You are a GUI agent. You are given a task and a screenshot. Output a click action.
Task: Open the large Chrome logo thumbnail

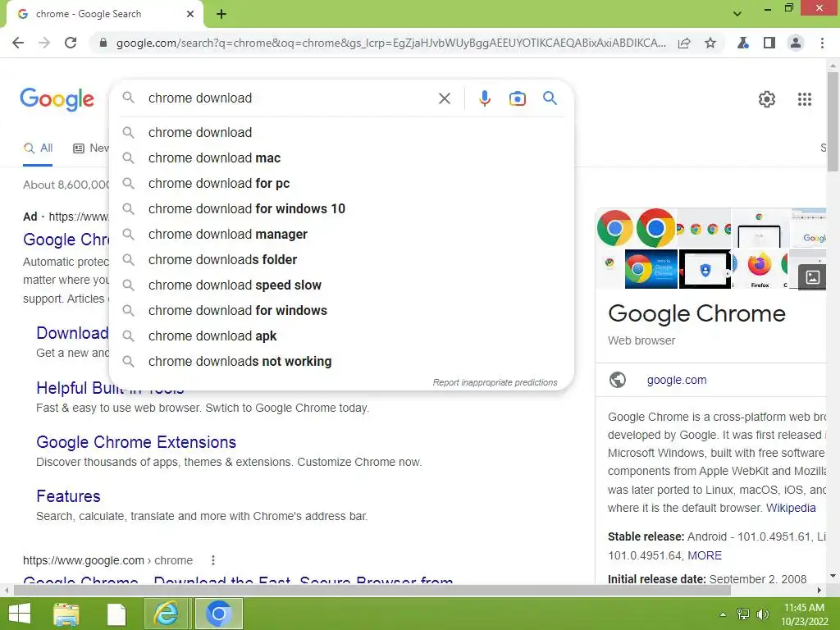pyautogui.click(x=655, y=228)
